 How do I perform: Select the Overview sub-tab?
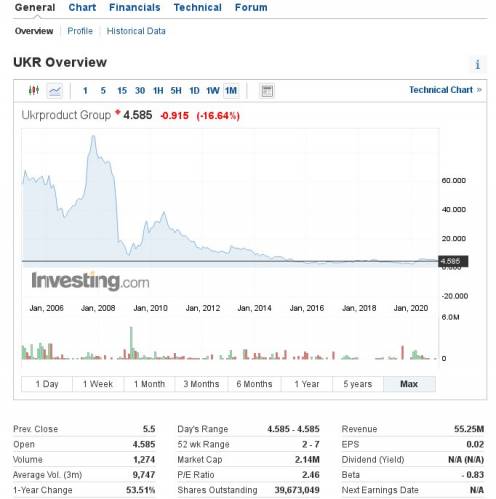(x=34, y=31)
